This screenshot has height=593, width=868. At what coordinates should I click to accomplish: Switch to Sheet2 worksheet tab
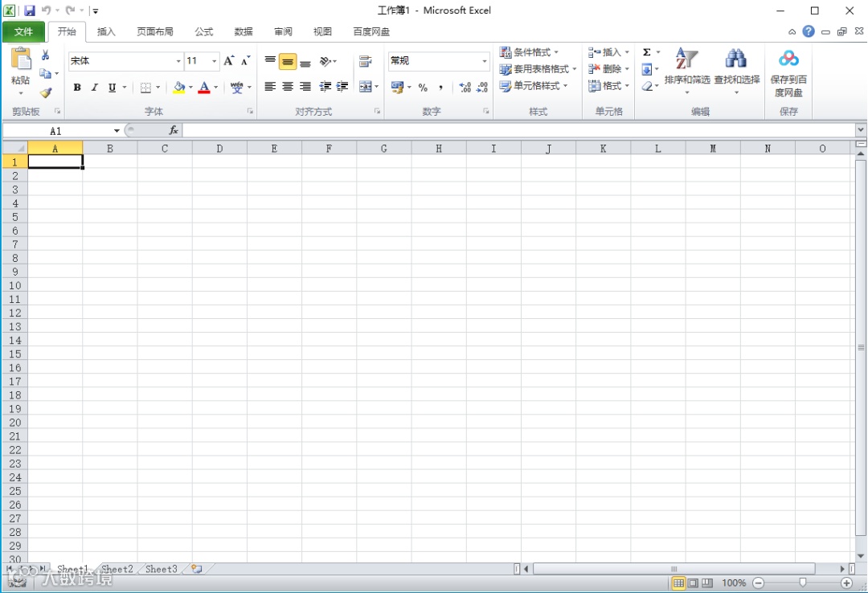117,569
